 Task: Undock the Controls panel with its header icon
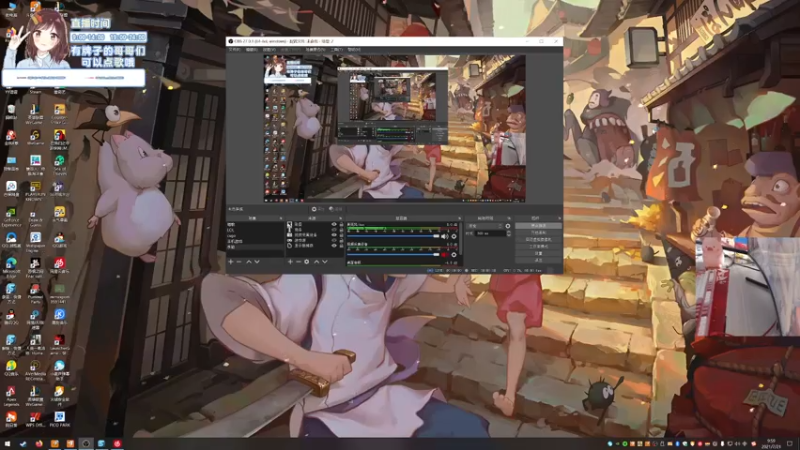tap(559, 218)
